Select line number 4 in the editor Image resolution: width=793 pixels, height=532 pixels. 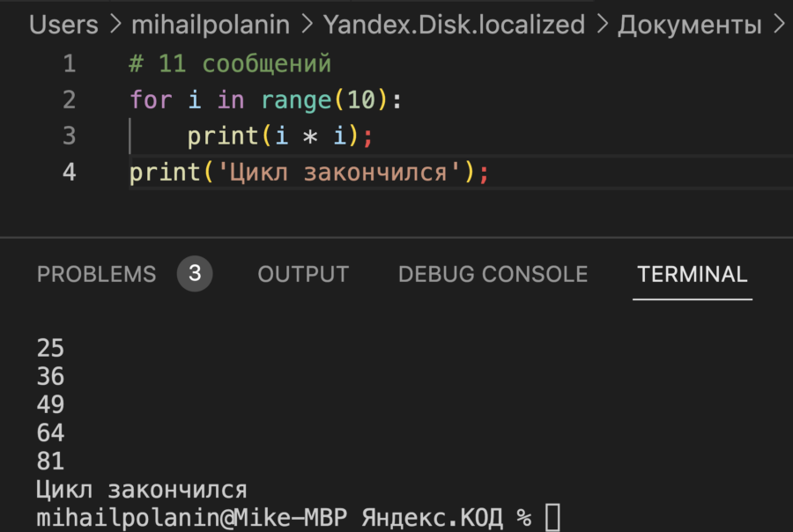[69, 172]
